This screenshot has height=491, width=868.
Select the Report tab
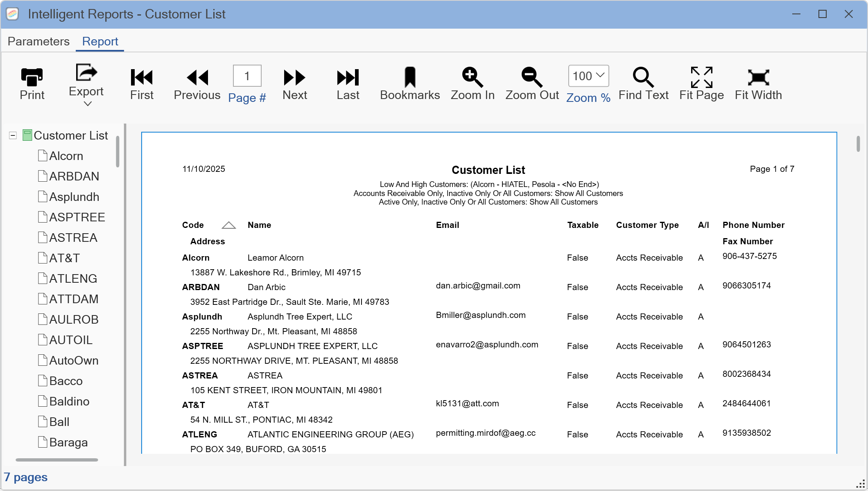100,41
